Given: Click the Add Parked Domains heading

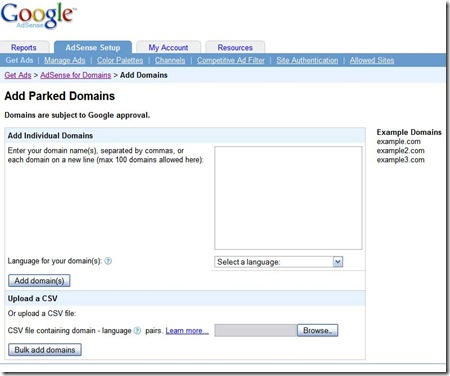Looking at the screenshot, I should click(x=60, y=96).
